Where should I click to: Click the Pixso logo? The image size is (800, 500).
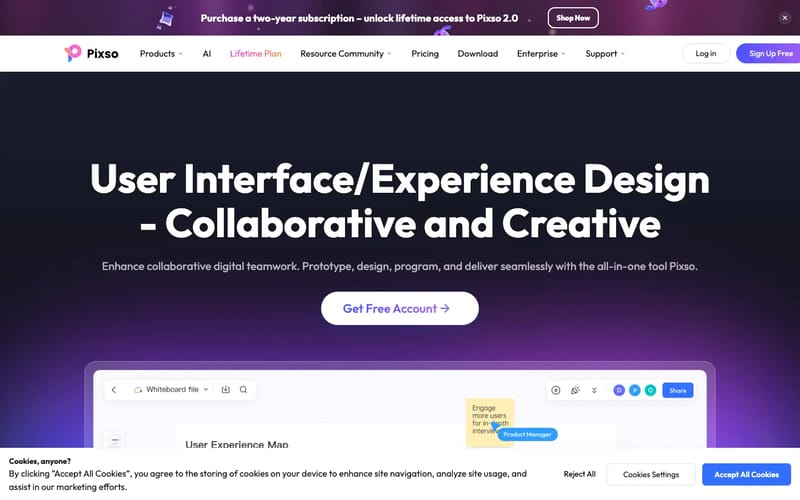91,54
